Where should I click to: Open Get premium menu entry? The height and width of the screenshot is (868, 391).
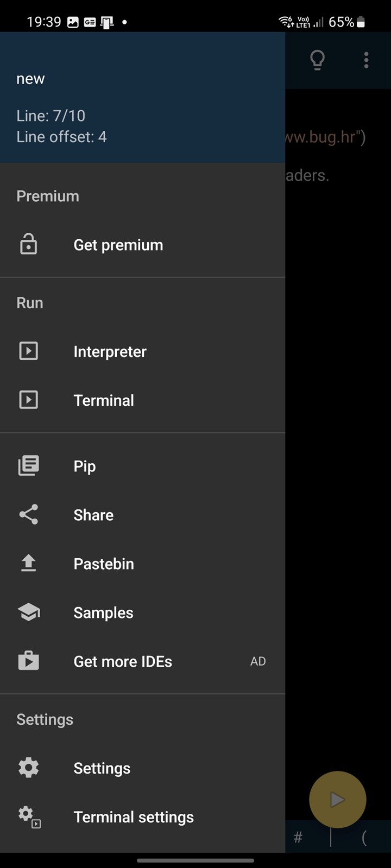[118, 245]
